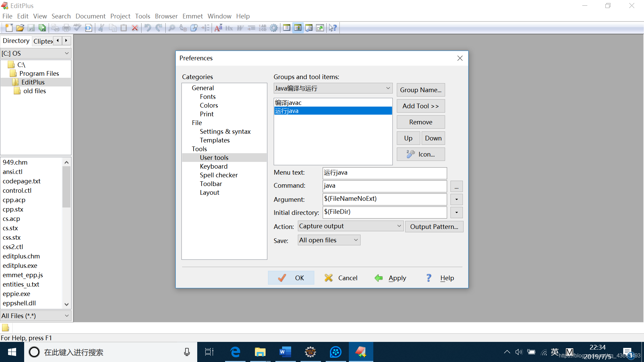Select User tools under Tools category

click(x=215, y=157)
